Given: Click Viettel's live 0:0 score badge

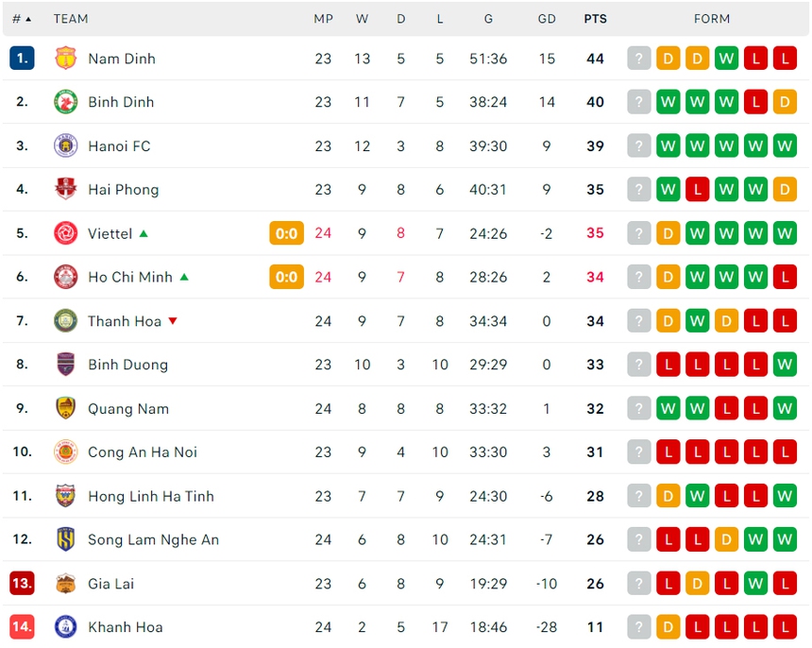Looking at the screenshot, I should tap(287, 233).
